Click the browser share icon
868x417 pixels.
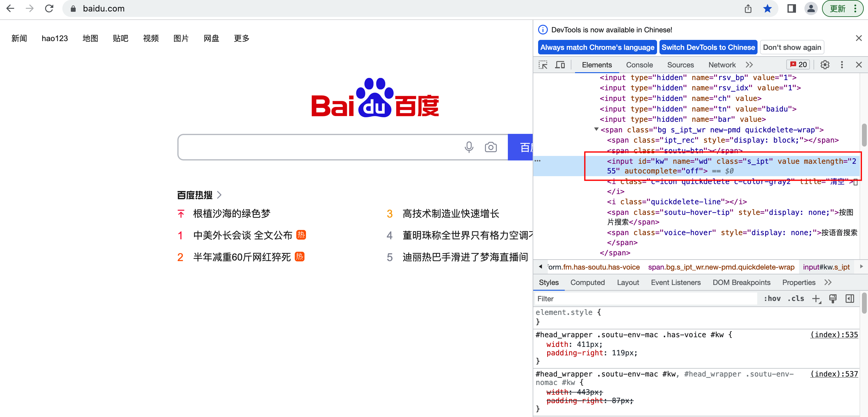[748, 8]
